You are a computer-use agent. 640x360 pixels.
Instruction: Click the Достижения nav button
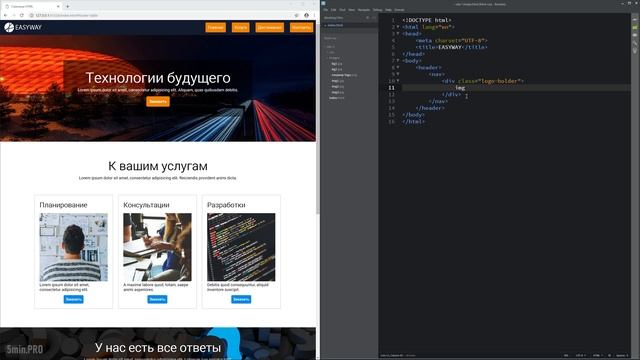(x=270, y=27)
